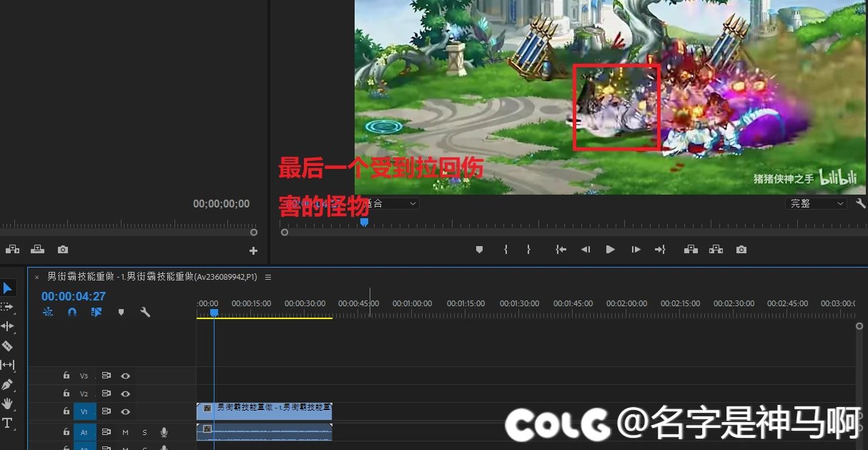Enable voice-over record on A1
Screen dimensions: 868x450
164,432
